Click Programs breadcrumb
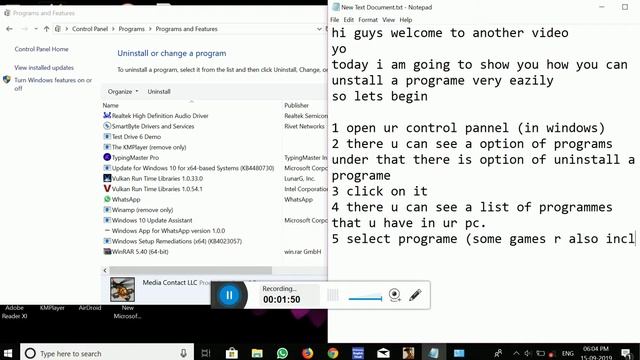The width and height of the screenshot is (640, 360). click(131, 29)
